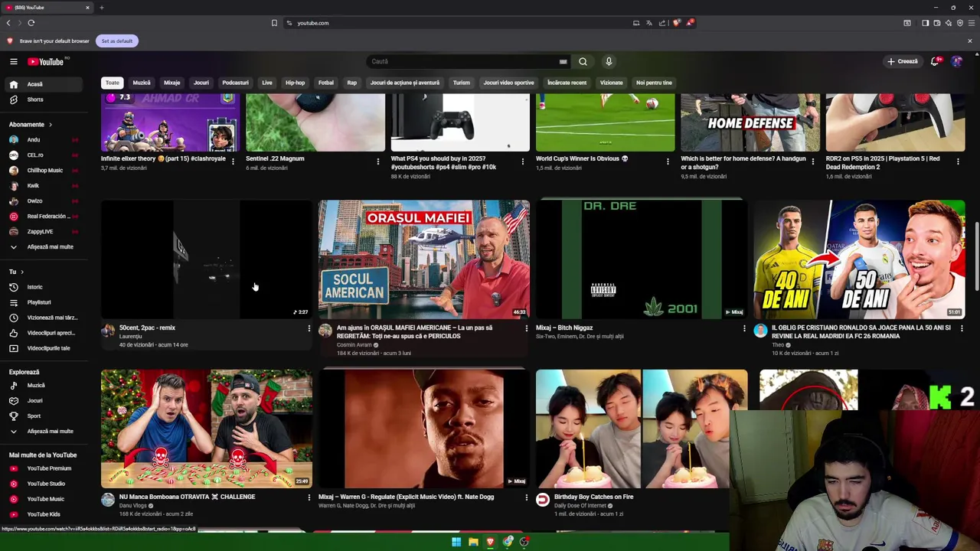
Task: Click the search magnifier button
Action: coord(583,61)
